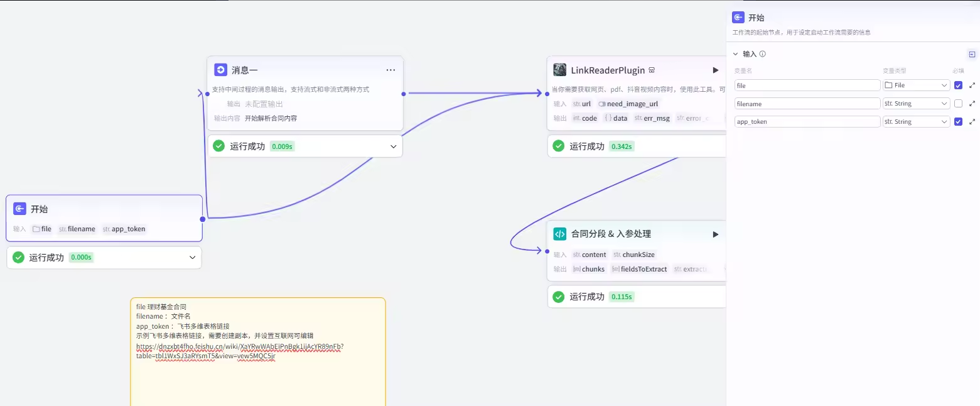Click the filename variable name field
The height and width of the screenshot is (406, 980).
coord(807,104)
